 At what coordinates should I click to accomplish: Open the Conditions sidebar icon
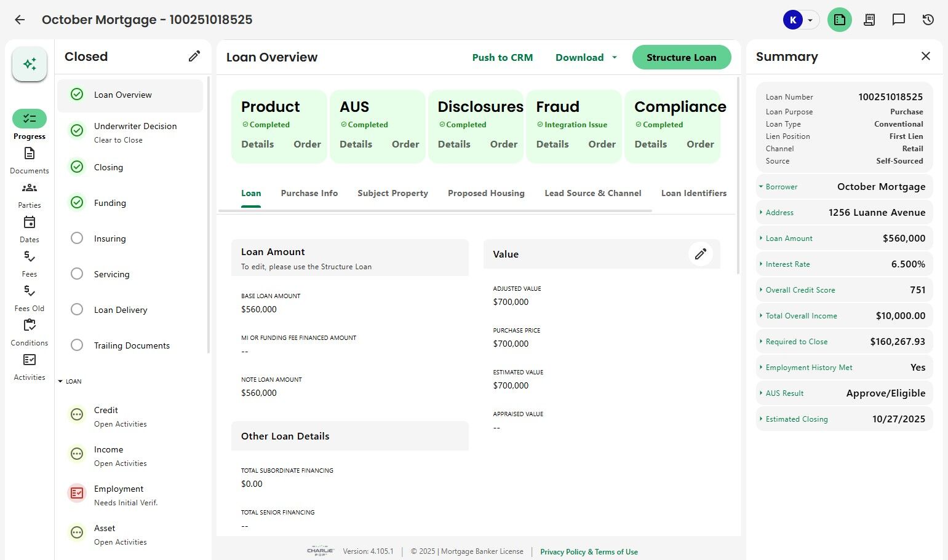click(x=30, y=326)
